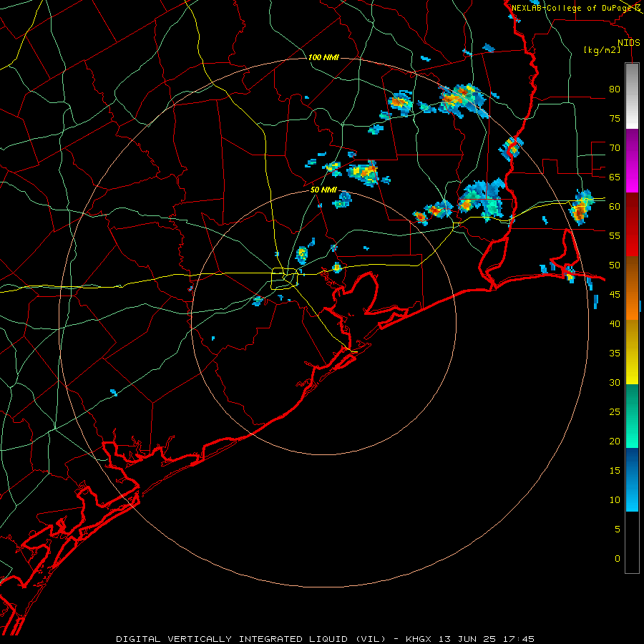Click the scale value 55
Screen dimensions: 644x644
point(615,235)
